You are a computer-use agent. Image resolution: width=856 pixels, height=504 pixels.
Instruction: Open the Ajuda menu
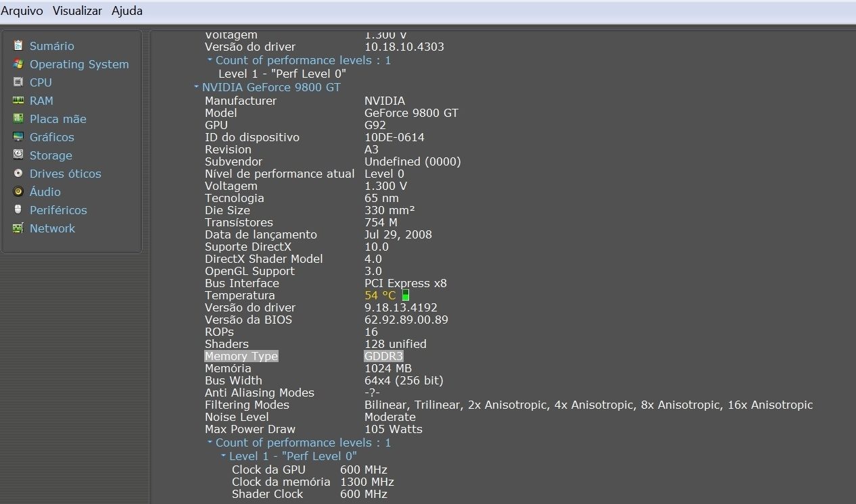(x=127, y=11)
